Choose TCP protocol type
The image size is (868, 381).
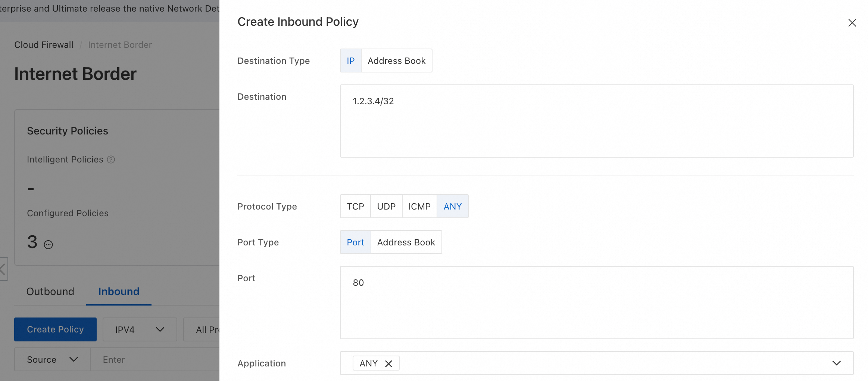(x=355, y=206)
